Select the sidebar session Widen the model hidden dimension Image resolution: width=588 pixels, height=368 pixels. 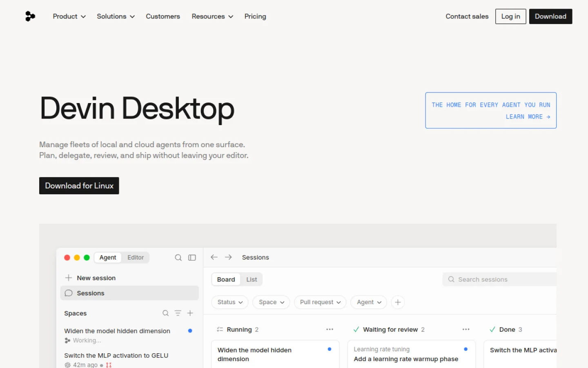[x=129, y=335]
